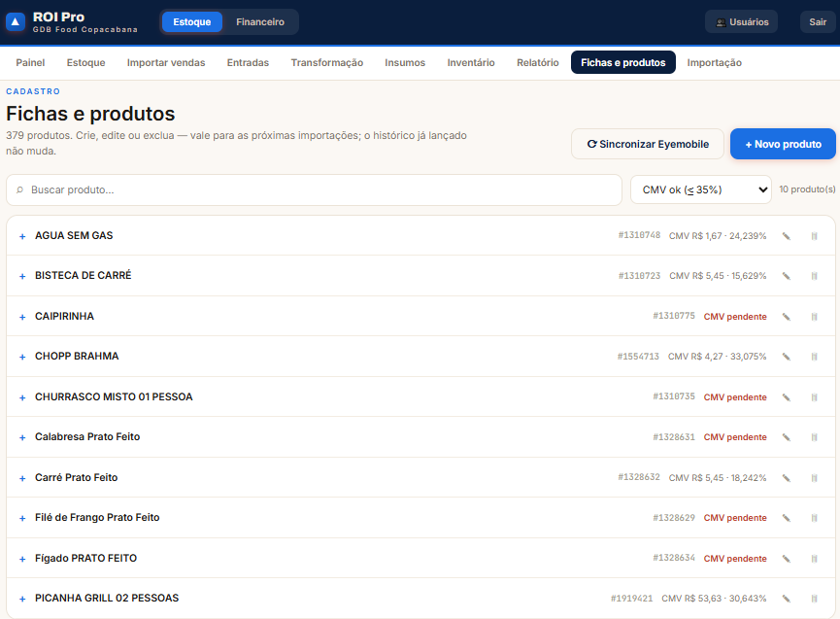The image size is (840, 619).
Task: Click the Novo produto button
Action: (x=783, y=144)
